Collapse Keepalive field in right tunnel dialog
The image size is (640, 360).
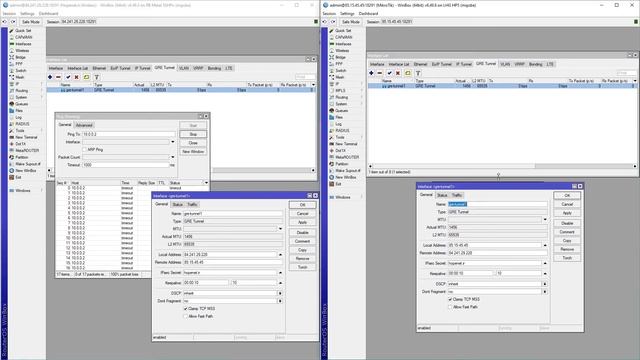tap(545, 274)
